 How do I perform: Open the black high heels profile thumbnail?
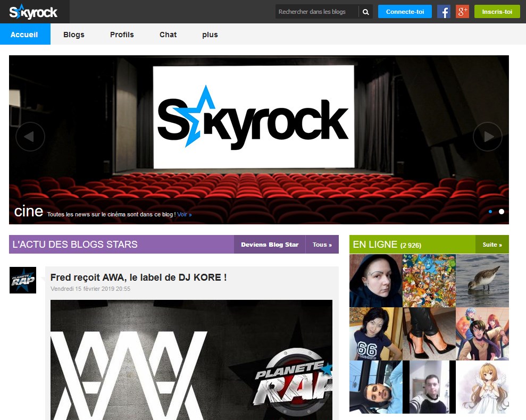(x=429, y=334)
